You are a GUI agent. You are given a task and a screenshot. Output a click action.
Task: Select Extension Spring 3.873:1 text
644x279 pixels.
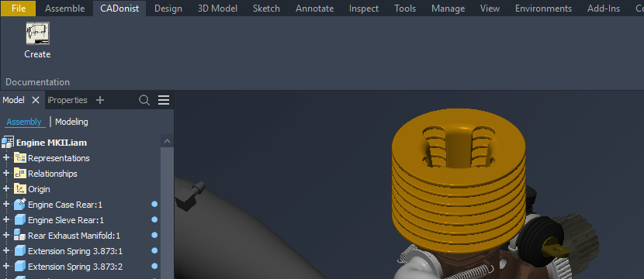coord(75,251)
